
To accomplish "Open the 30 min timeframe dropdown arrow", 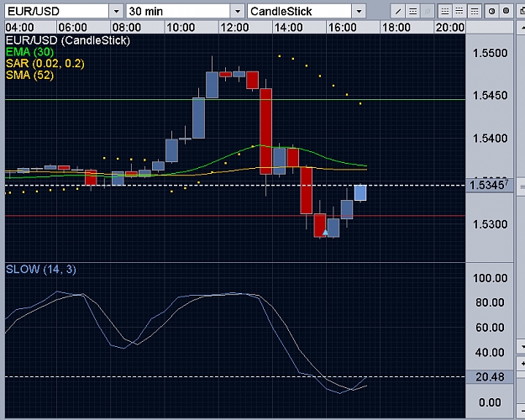I will [x=238, y=12].
